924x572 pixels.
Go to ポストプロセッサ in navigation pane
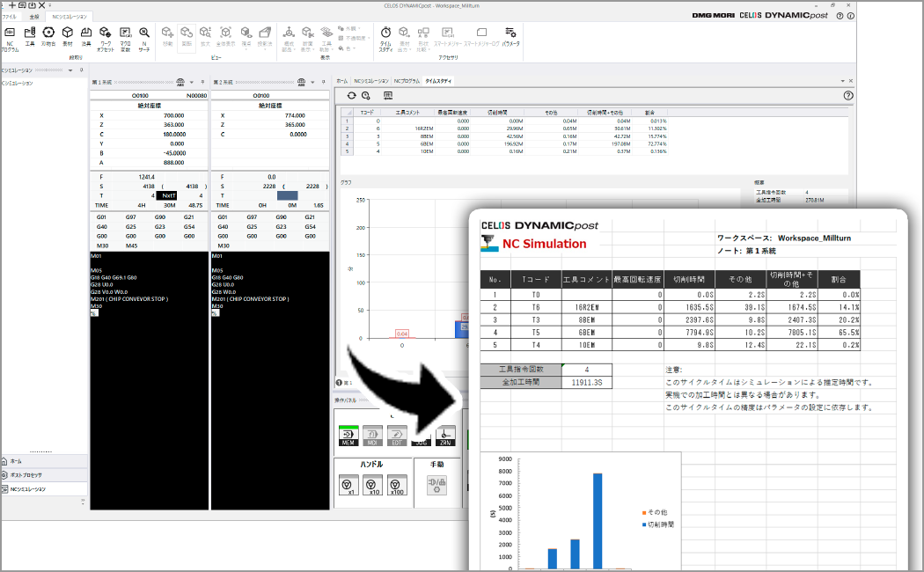[x=44, y=475]
